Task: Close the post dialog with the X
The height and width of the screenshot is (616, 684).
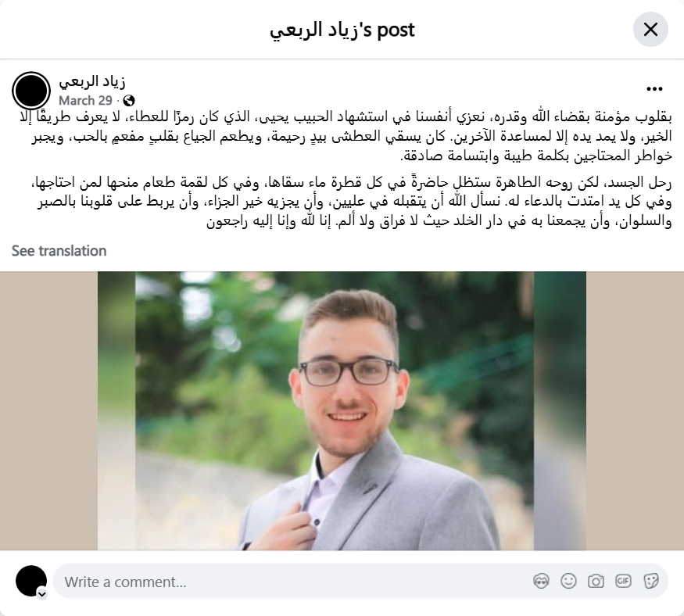Action: pos(650,29)
